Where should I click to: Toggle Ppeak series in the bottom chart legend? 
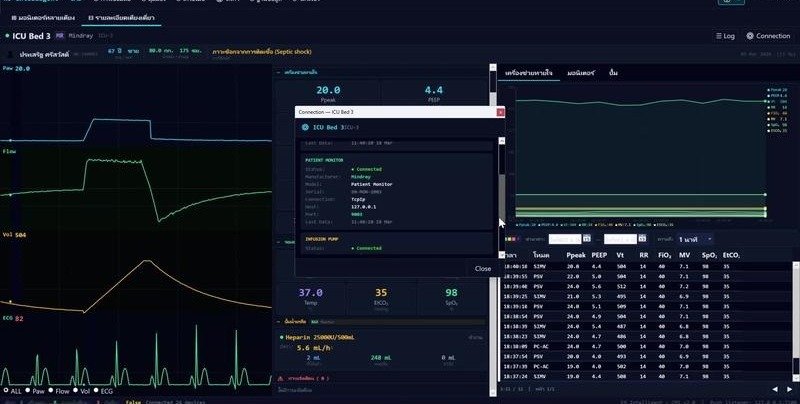click(x=527, y=224)
